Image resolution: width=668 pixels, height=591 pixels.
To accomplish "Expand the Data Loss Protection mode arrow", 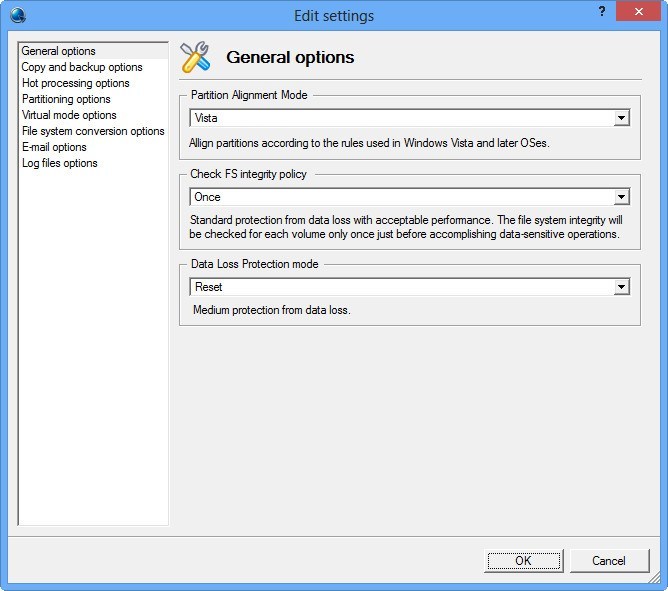I will pos(621,287).
